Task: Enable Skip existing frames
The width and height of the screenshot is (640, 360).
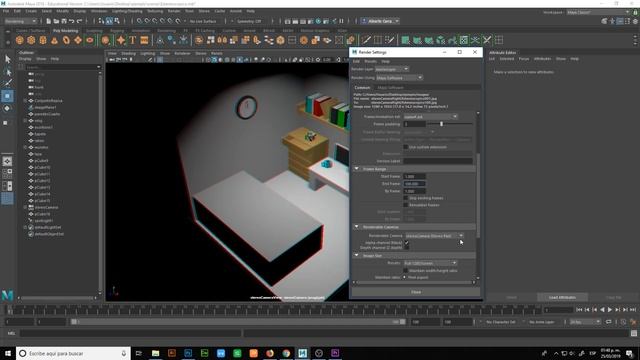Action: [x=406, y=198]
